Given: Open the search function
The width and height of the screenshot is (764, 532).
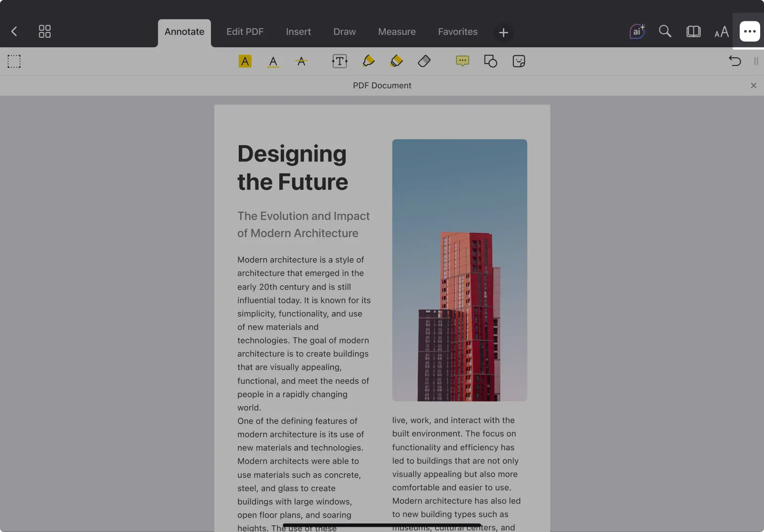Looking at the screenshot, I should [665, 31].
